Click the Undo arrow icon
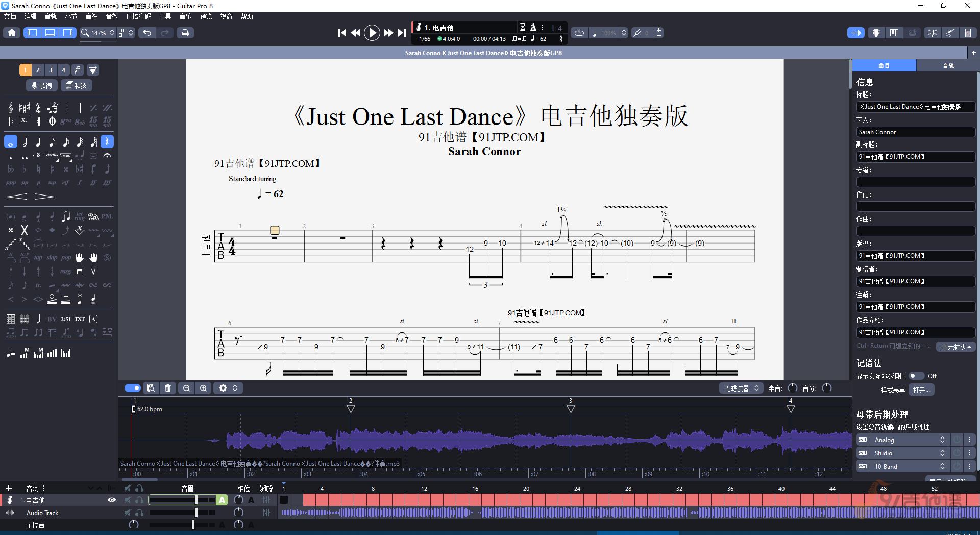 coord(147,33)
